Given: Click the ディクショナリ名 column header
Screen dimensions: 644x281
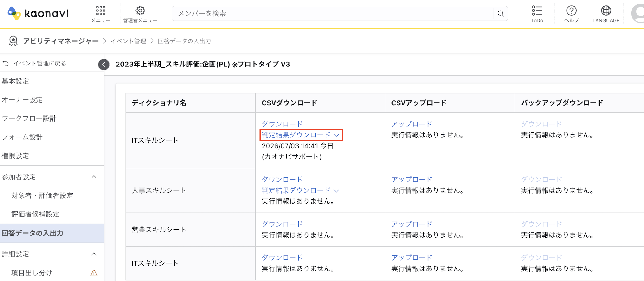Looking at the screenshot, I should 190,103.
